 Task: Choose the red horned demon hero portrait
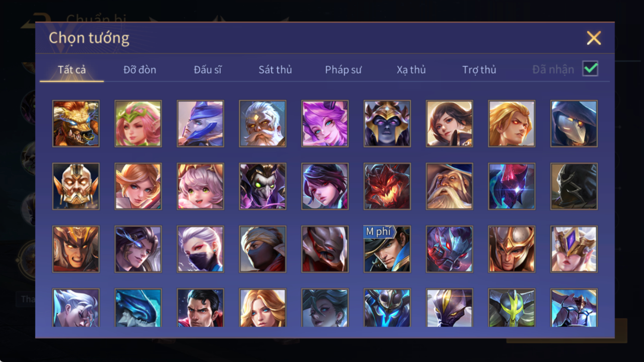click(387, 186)
